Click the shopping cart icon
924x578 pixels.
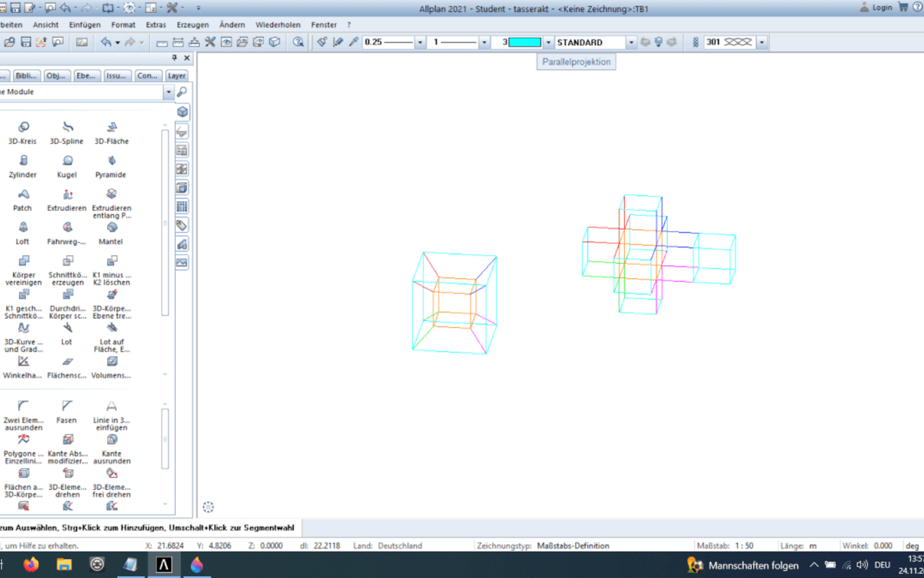(903, 7)
